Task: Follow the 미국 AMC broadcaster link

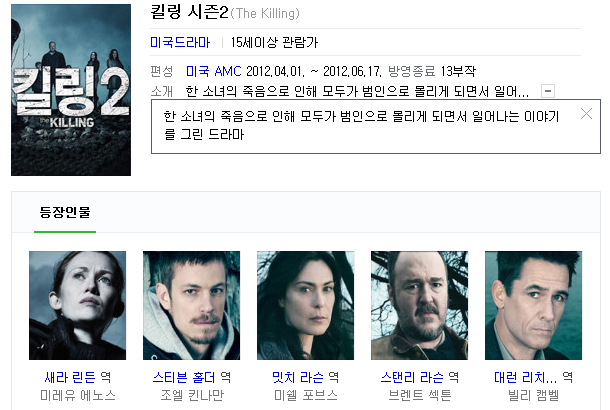Action: [x=214, y=71]
